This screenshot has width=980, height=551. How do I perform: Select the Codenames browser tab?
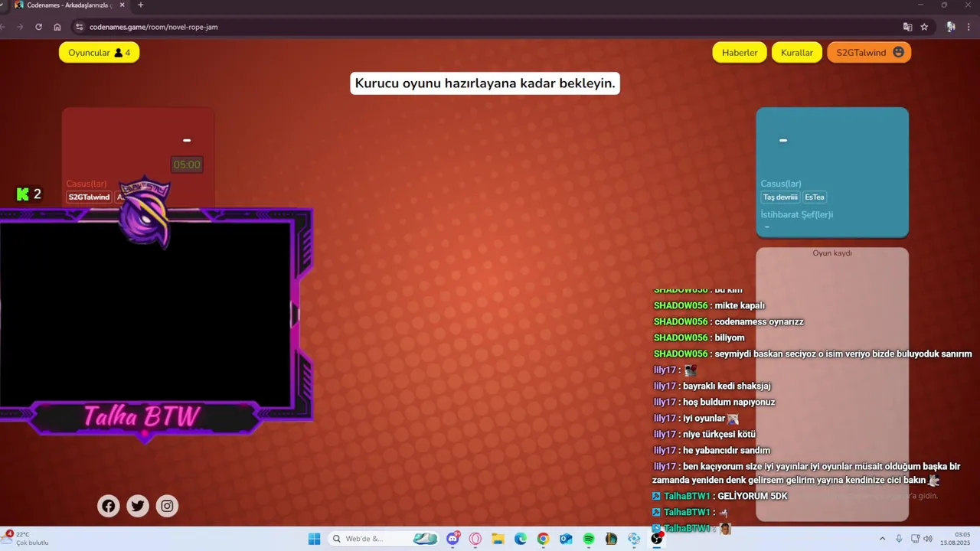(x=69, y=5)
